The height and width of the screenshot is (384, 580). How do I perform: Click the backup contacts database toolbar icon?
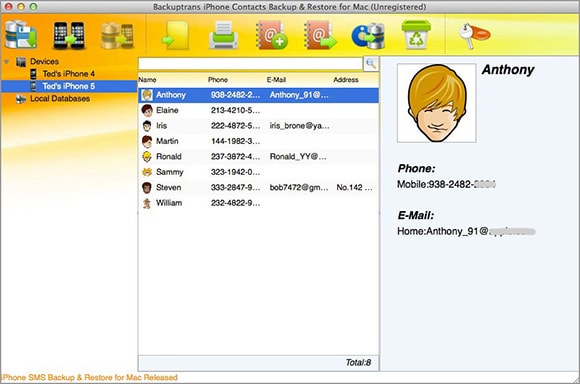(21, 35)
